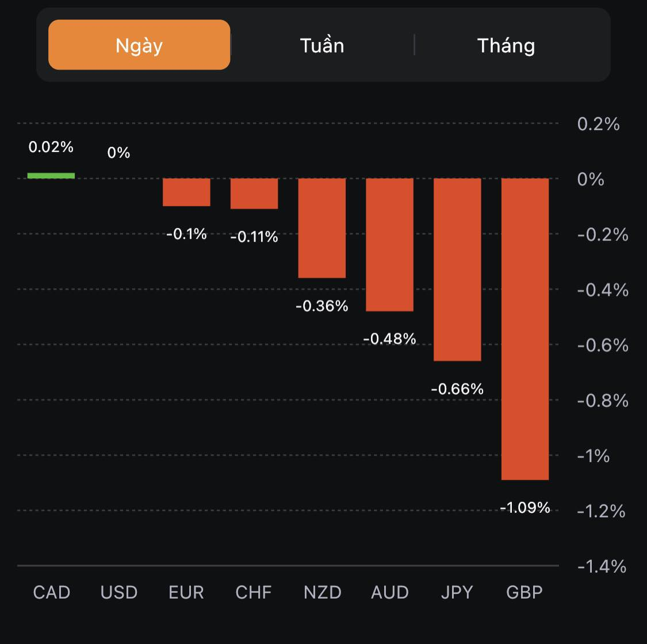The height and width of the screenshot is (644, 647).
Task: Click the -0.48% value label
Action: coord(389,339)
